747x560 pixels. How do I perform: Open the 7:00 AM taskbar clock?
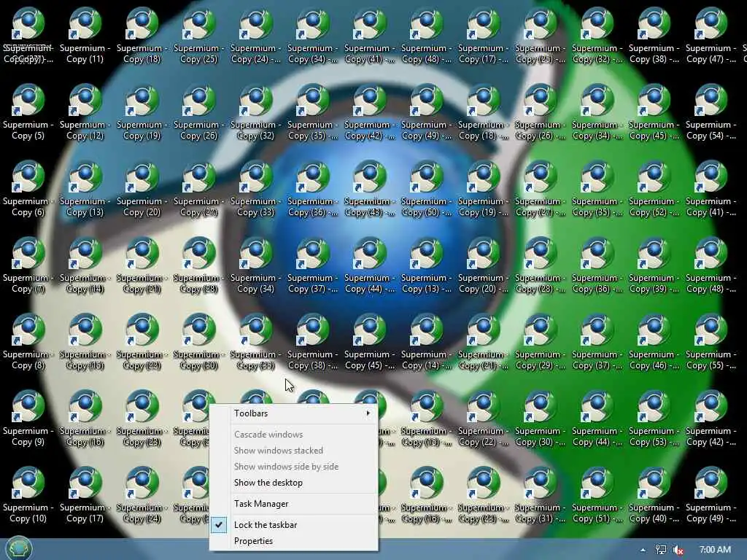tap(715, 550)
